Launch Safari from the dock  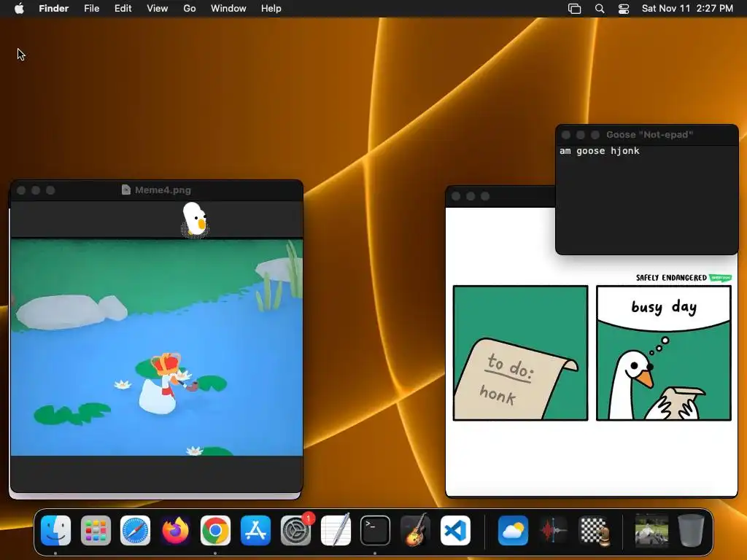135,530
